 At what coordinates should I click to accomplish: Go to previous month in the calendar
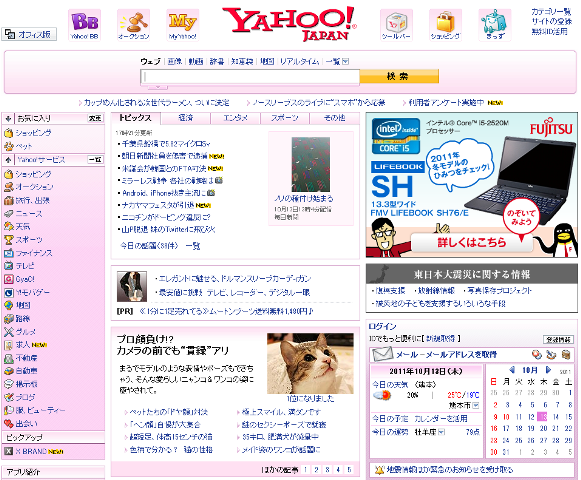pyautogui.click(x=512, y=370)
